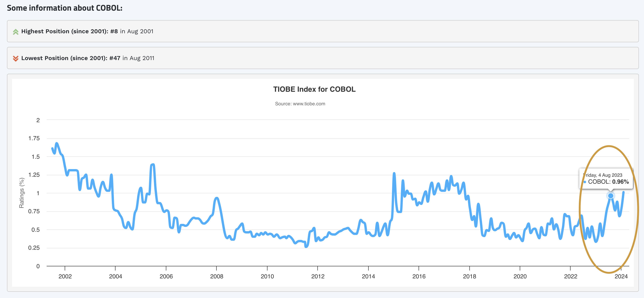Click the 2024 x-axis label
The height and width of the screenshot is (298, 644).
point(621,276)
